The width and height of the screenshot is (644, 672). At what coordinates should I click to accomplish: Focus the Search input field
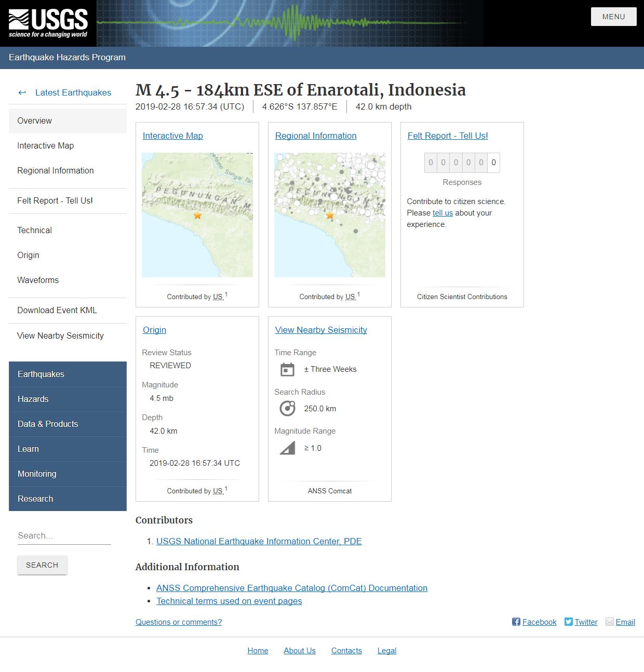[x=64, y=535]
